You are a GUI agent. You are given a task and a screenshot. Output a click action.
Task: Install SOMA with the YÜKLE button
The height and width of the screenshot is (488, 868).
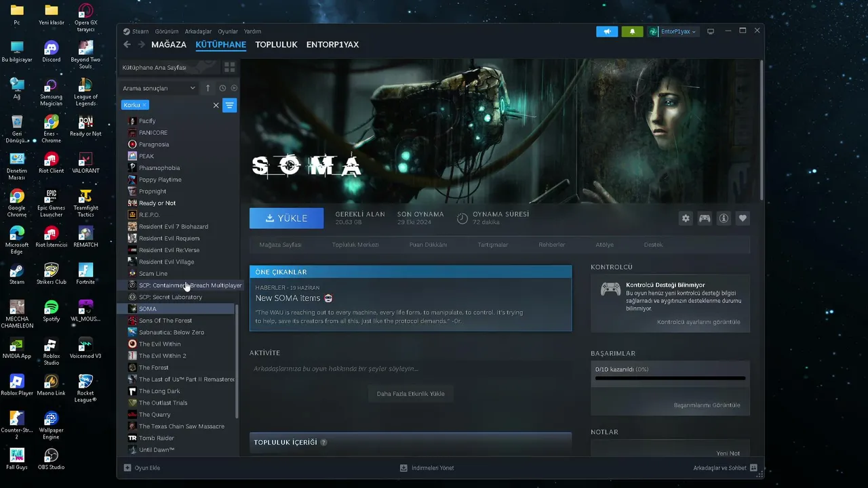click(286, 218)
